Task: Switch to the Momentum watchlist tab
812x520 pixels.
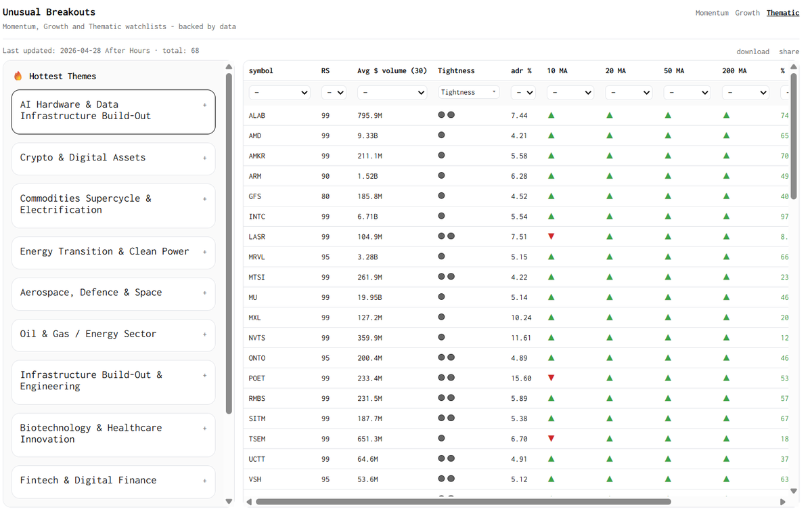Action: point(712,13)
